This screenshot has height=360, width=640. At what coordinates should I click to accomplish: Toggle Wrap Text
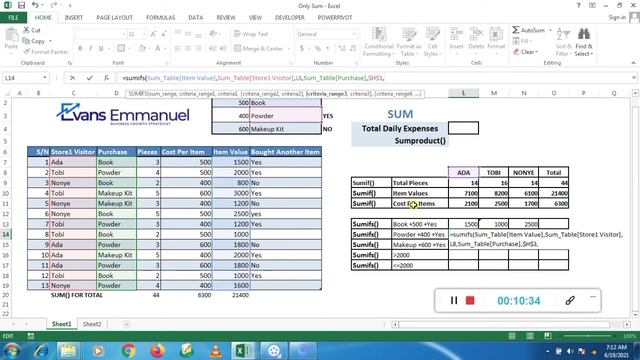251,34
